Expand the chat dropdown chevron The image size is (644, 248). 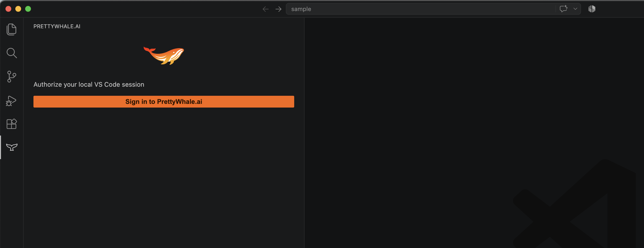(x=575, y=9)
